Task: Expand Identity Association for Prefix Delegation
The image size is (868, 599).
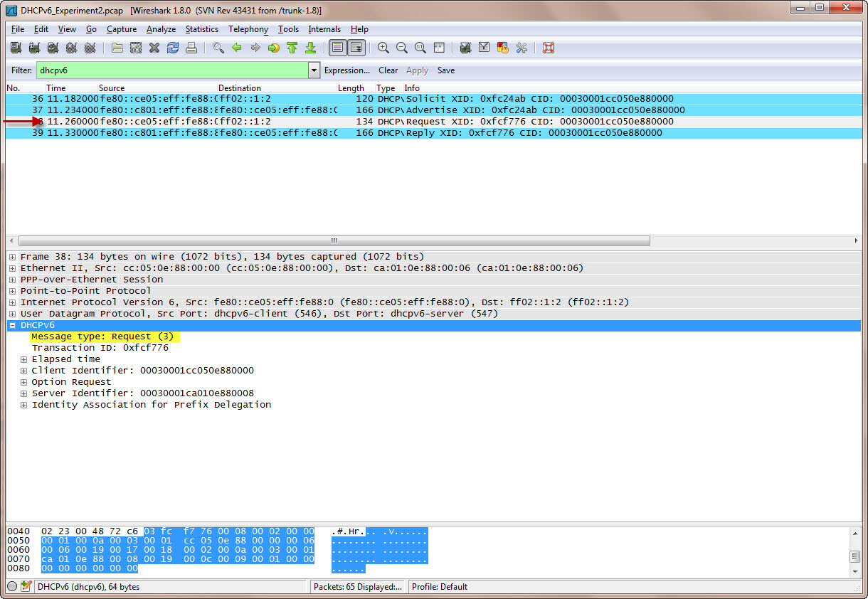Action: tap(24, 405)
